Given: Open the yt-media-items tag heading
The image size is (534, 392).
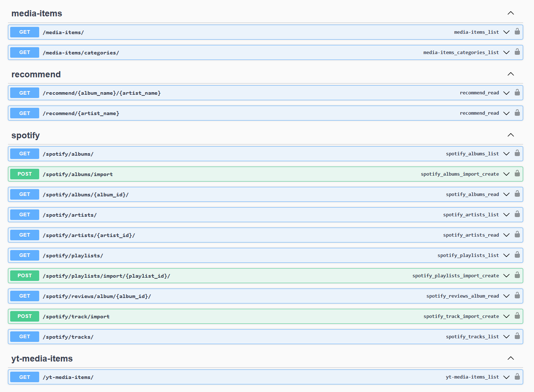Looking at the screenshot, I should tap(42, 359).
